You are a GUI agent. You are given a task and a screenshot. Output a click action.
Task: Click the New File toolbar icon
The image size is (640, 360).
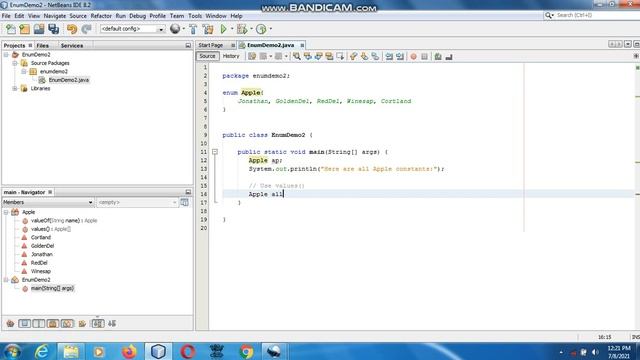point(11,29)
